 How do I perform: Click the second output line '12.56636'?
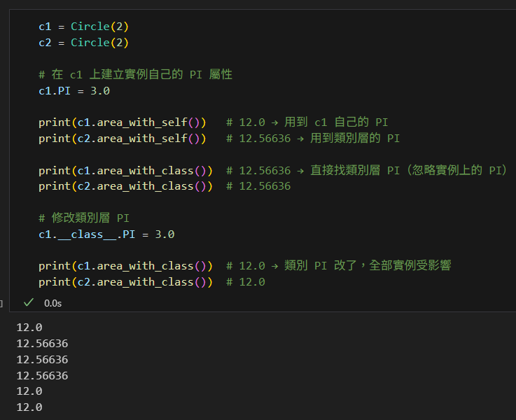coord(42,344)
